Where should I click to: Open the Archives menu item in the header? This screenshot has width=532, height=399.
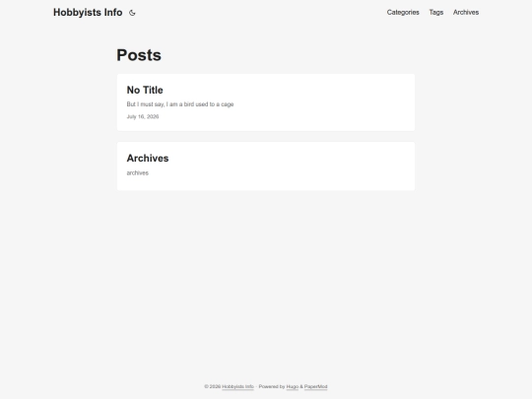(x=465, y=13)
